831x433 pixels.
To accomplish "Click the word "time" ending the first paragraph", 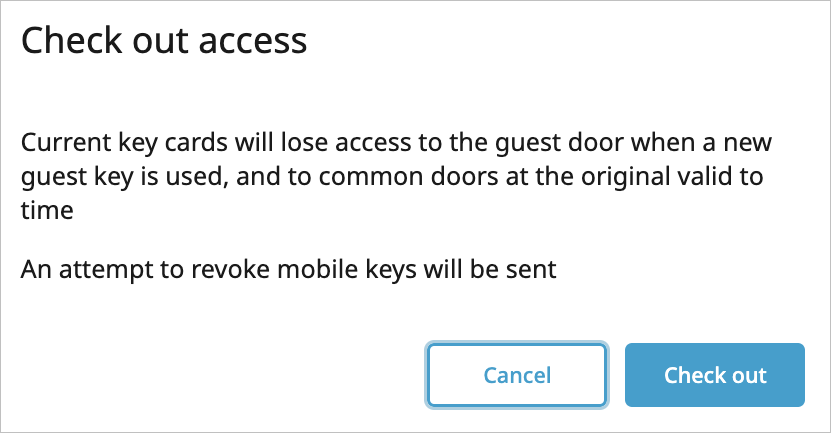I will (x=44, y=212).
